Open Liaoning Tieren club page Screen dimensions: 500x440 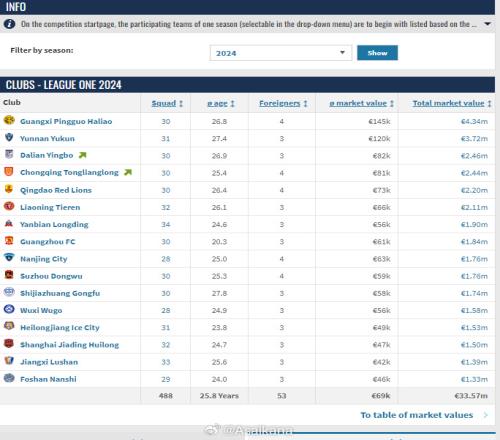(50, 207)
